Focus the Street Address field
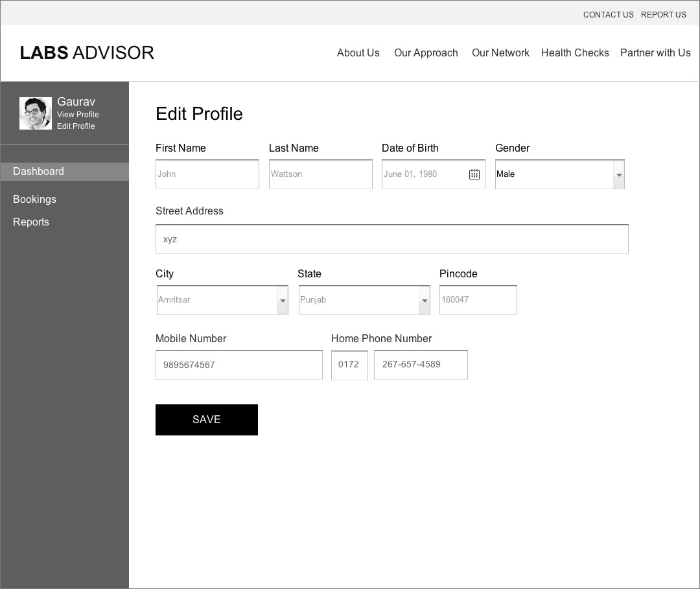The height and width of the screenshot is (589, 700). point(391,240)
